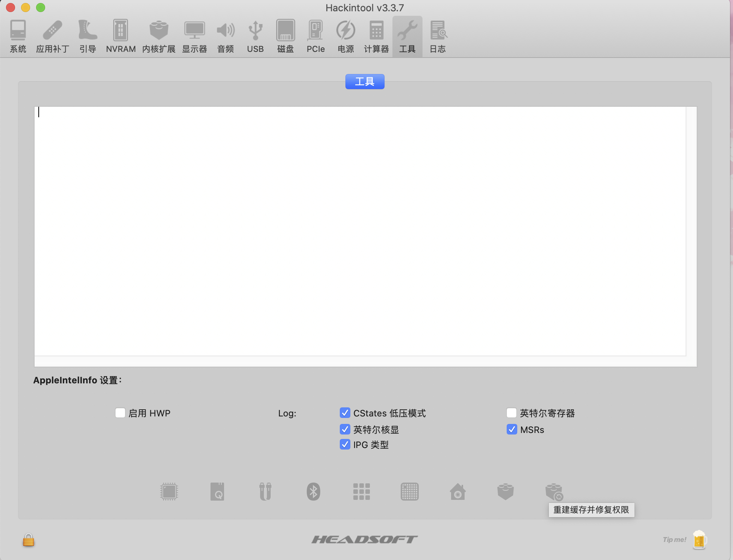The height and width of the screenshot is (560, 733).
Task: Open the 计算器 (Calculator) toolbar tab
Action: 376,37
